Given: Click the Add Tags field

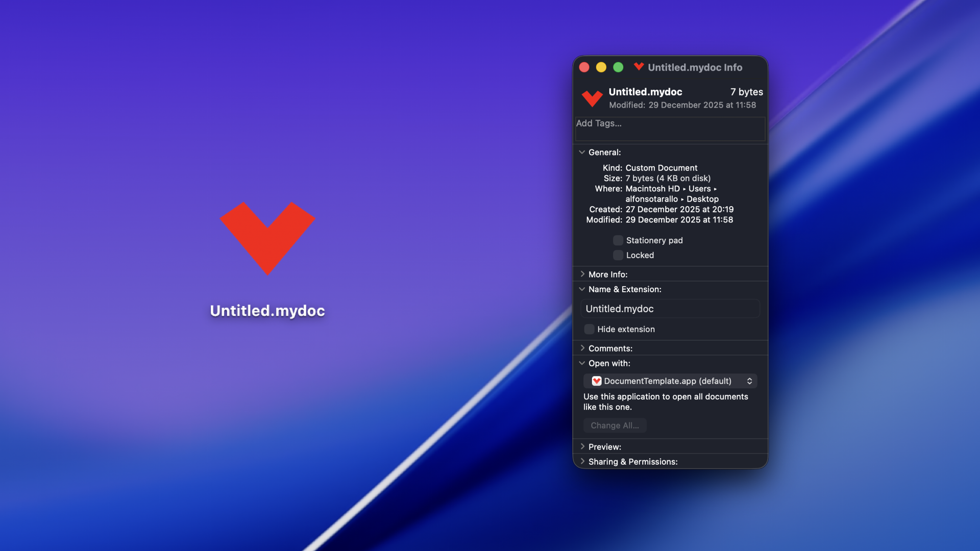Looking at the screenshot, I should [670, 129].
